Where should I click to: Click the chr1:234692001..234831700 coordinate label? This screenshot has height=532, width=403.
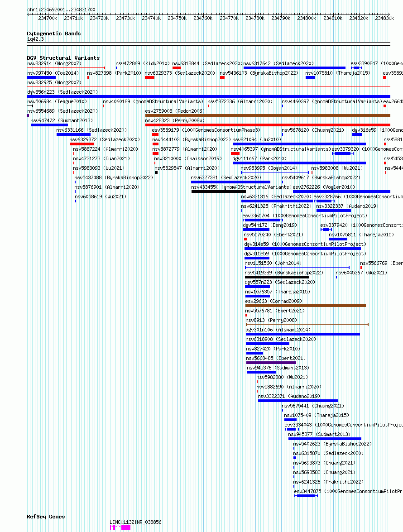pyautogui.click(x=61, y=10)
